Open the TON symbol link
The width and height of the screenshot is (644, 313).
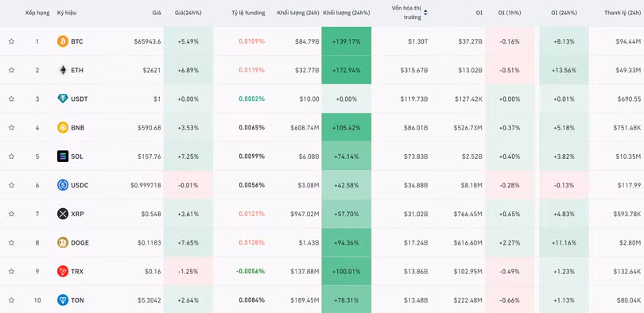pos(77,299)
